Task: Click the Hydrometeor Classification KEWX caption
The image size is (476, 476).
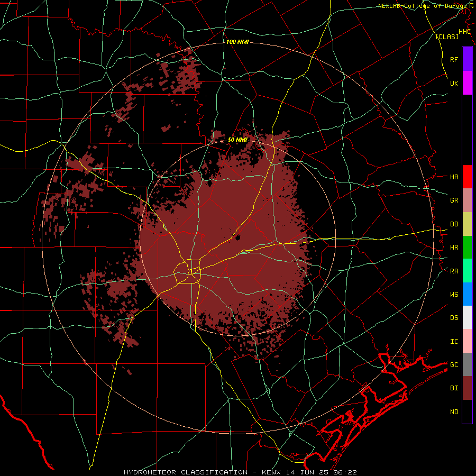Action: coord(240,472)
